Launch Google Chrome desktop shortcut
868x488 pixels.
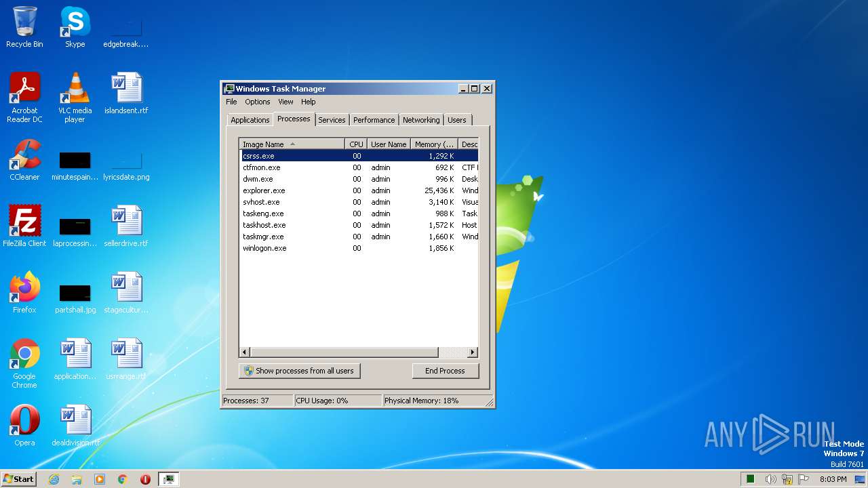pos(24,363)
